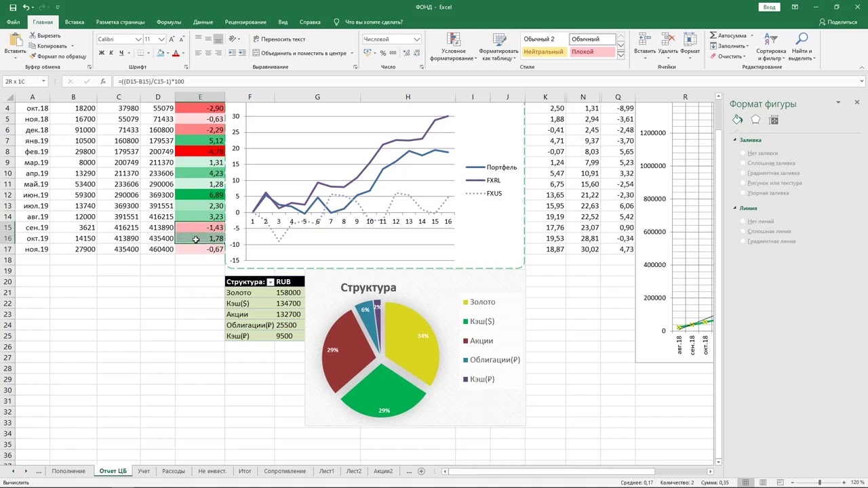Screen dimensions: 868x488
Task: Click the Save icon in title bar
Action: 13,7
